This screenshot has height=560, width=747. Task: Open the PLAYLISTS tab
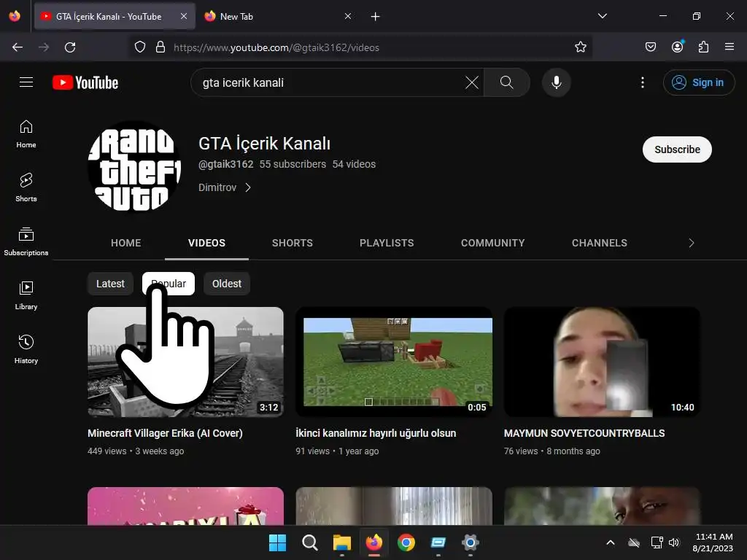pyautogui.click(x=387, y=243)
